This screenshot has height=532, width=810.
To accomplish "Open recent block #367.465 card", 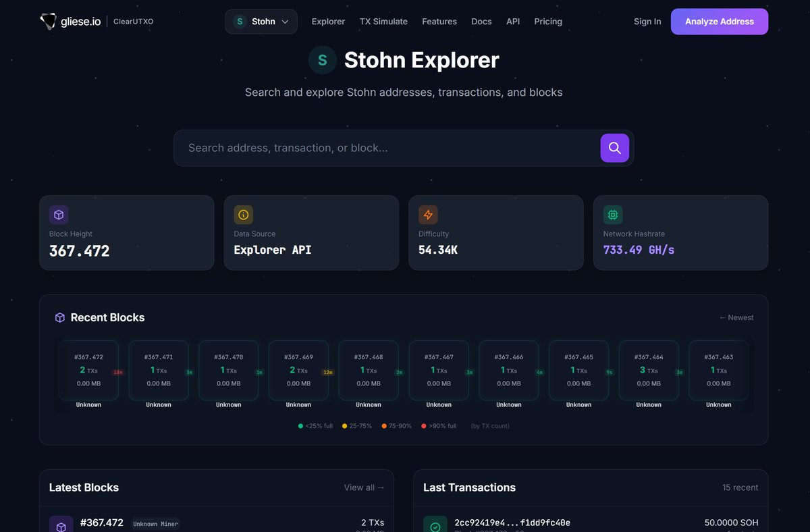I will (x=578, y=371).
